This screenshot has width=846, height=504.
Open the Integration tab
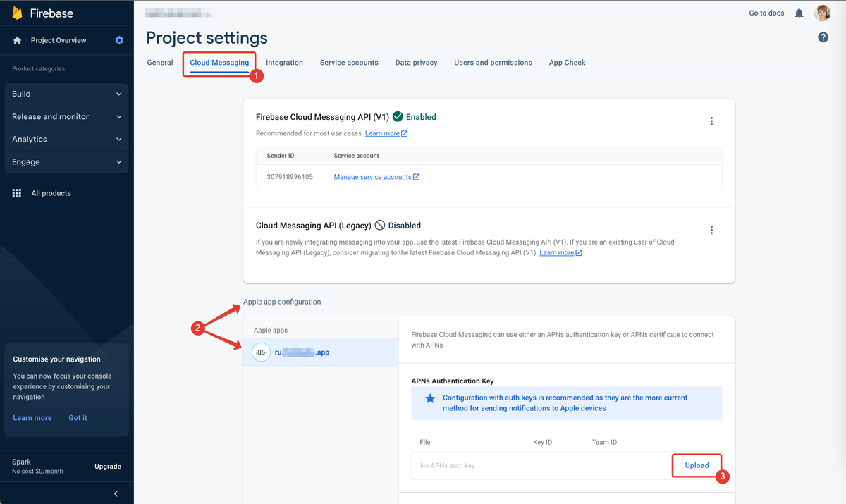click(x=284, y=63)
